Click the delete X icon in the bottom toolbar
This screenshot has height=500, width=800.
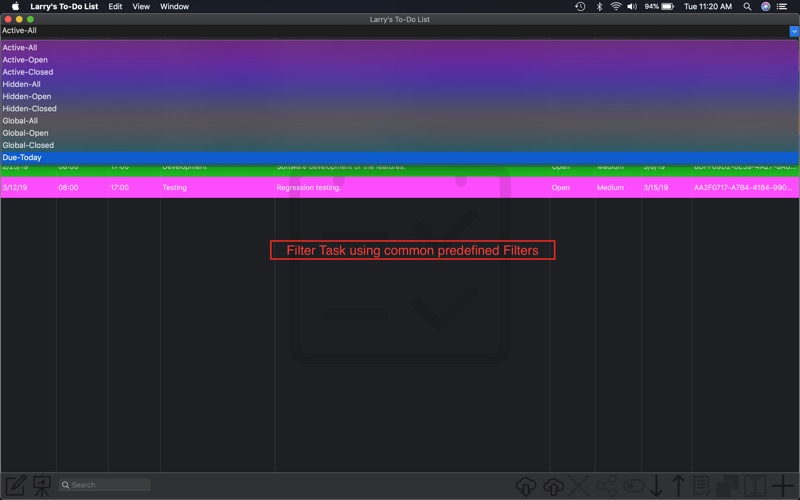(x=579, y=486)
